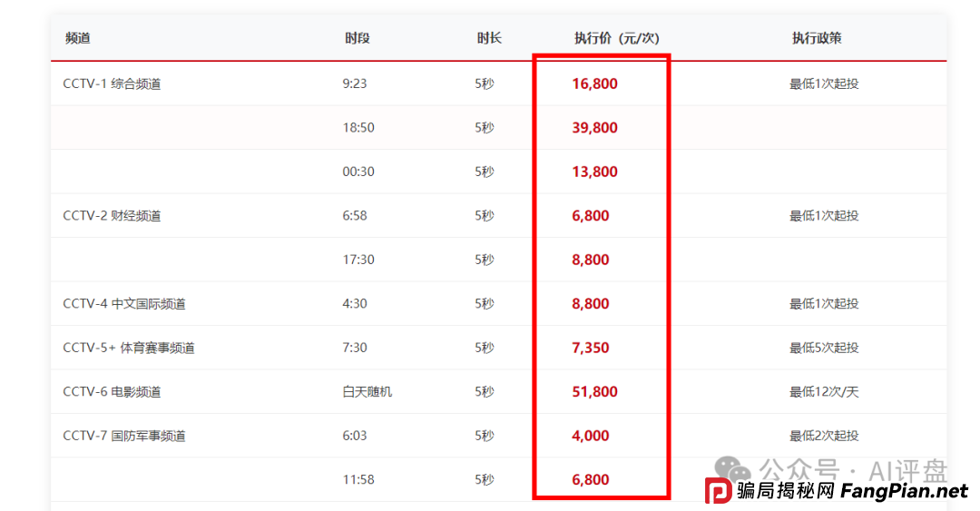Select the 执行政策 column header
Image resolution: width=980 pixels, height=511 pixels.
tap(817, 38)
